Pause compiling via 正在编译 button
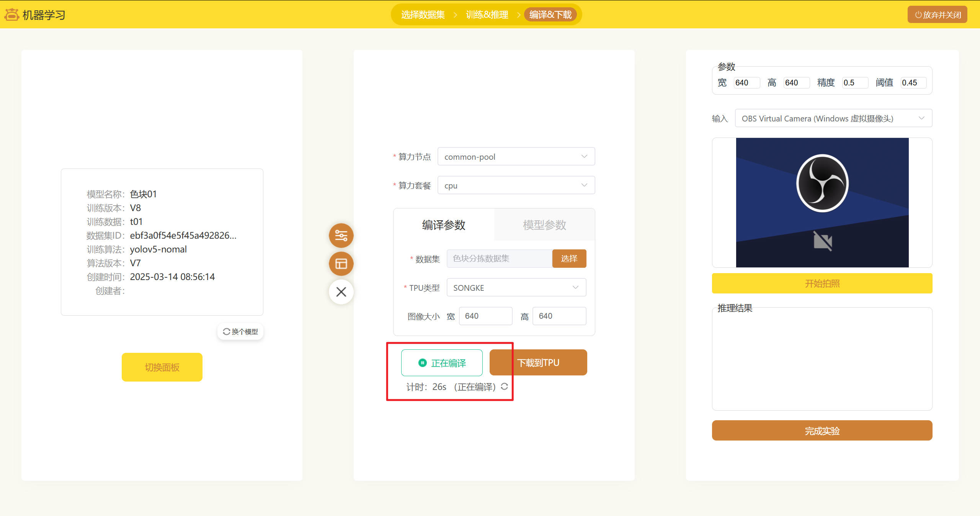The height and width of the screenshot is (516, 980). [x=442, y=363]
